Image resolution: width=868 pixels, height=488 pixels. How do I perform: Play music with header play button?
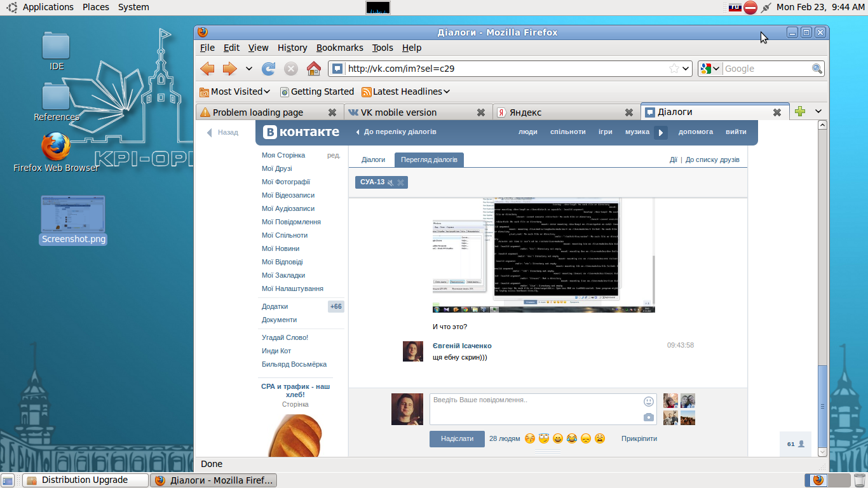point(661,132)
